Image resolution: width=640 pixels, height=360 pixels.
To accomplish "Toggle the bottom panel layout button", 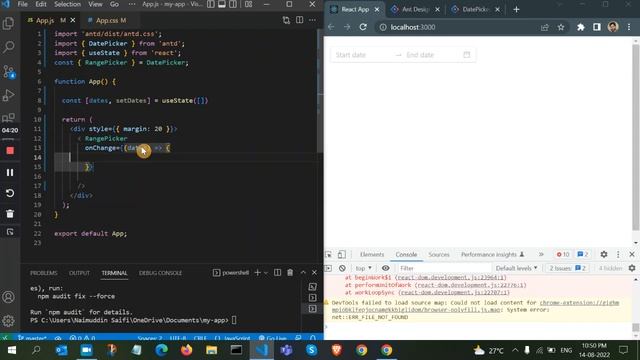I will pyautogui.click(x=222, y=4).
